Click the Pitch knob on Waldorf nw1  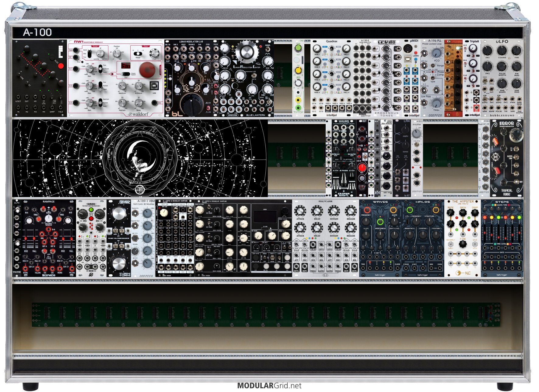tap(155, 53)
